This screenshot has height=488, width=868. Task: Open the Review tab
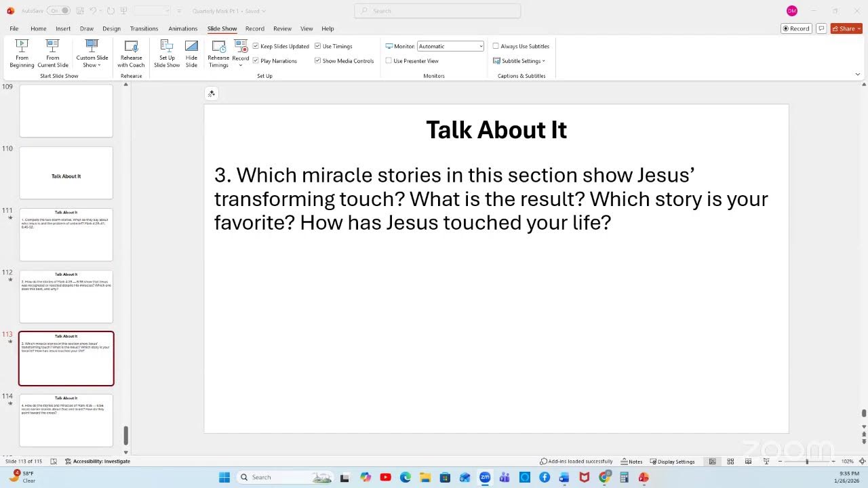[282, 28]
